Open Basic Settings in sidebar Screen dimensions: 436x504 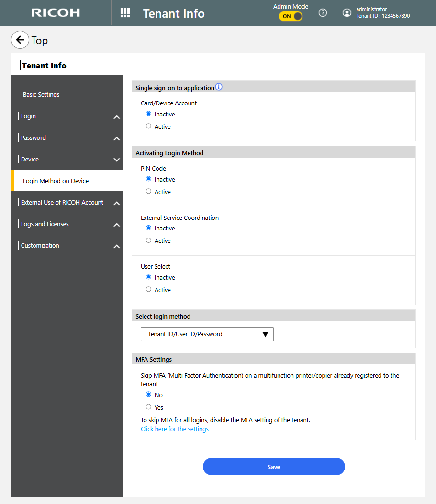[x=41, y=95]
